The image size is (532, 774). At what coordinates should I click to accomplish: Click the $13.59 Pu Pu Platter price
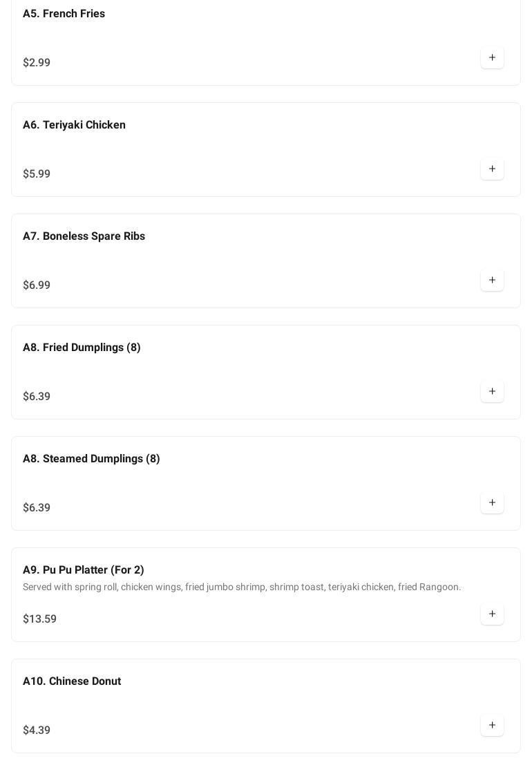39,619
